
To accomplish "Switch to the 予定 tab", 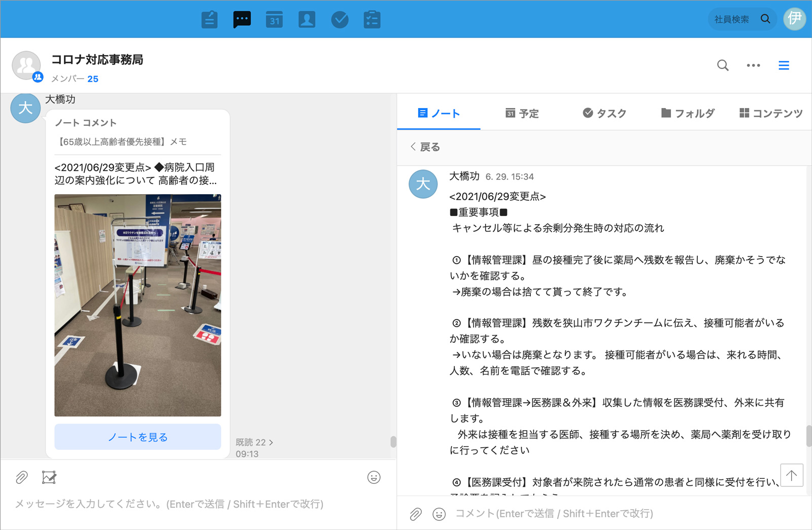I will [522, 113].
